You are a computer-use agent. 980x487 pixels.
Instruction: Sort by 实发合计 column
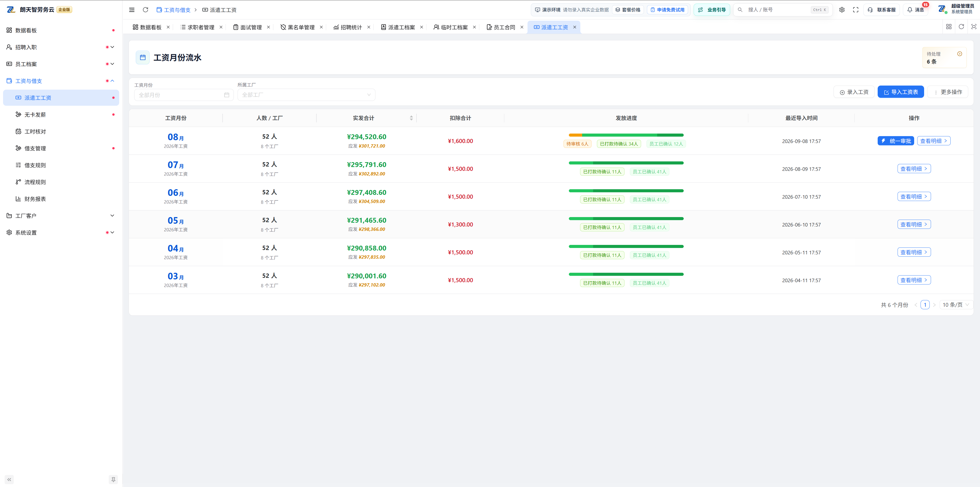[411, 118]
